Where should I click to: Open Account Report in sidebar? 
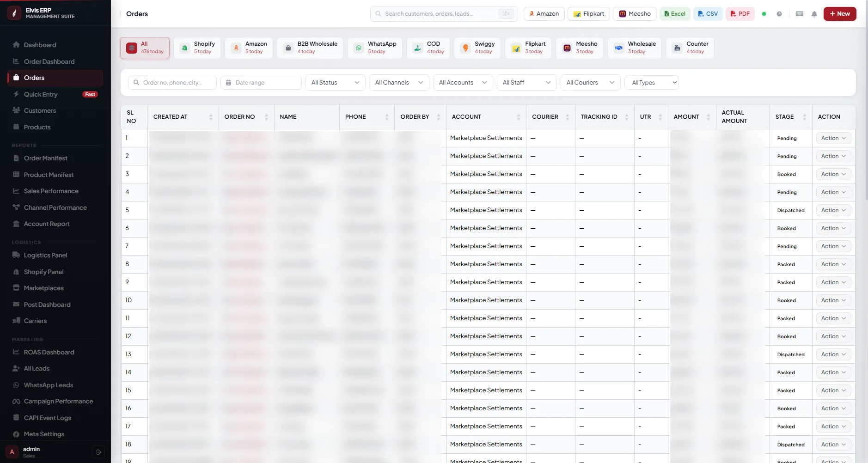tap(55, 224)
